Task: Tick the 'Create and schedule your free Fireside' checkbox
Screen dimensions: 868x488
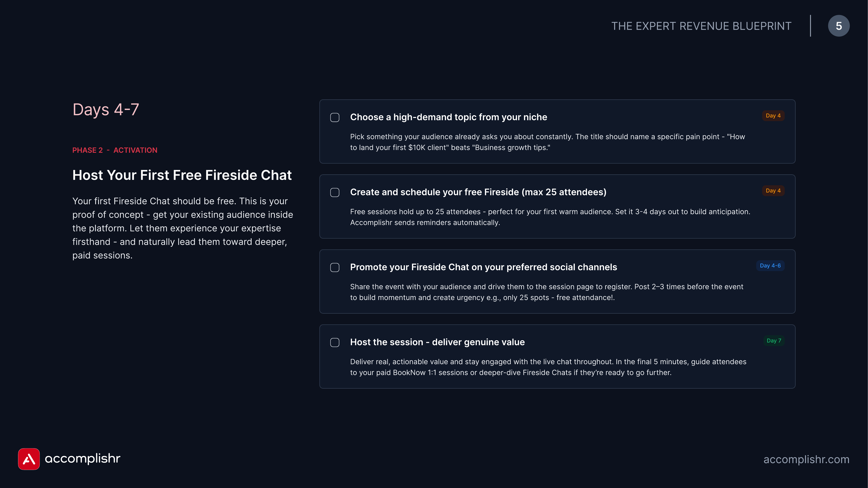Action: (335, 192)
